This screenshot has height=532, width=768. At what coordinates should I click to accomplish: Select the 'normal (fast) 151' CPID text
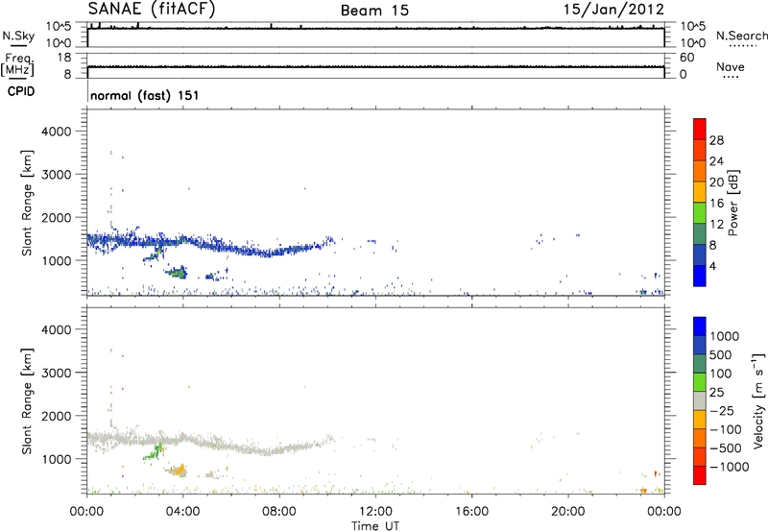pos(145,95)
